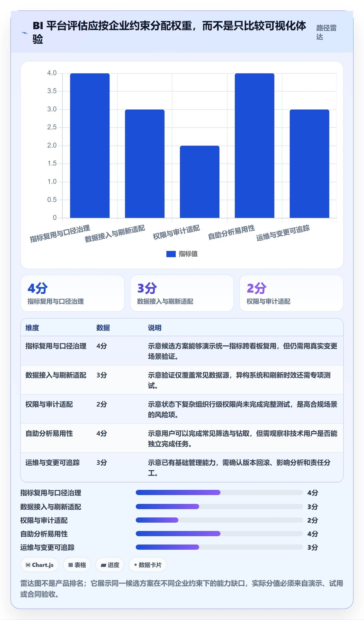
Task: Click the lightning icon beside the title
Action: pyautogui.click(x=24, y=33)
